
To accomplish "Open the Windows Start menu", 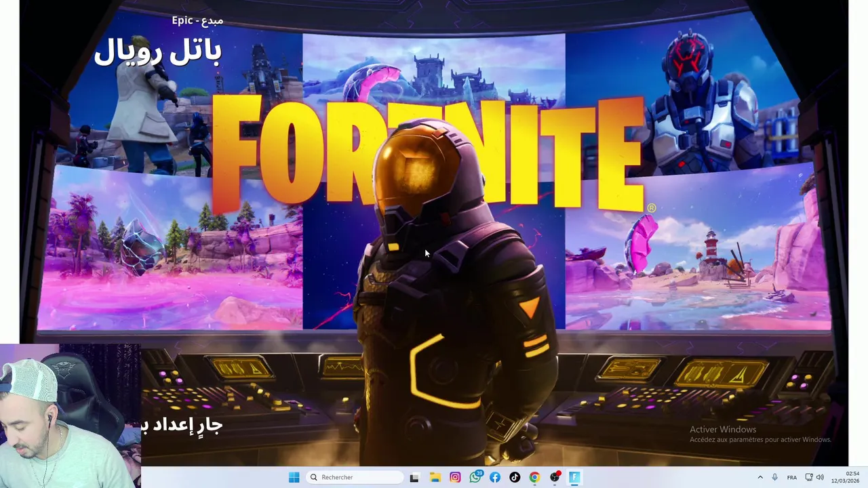I will (x=294, y=477).
